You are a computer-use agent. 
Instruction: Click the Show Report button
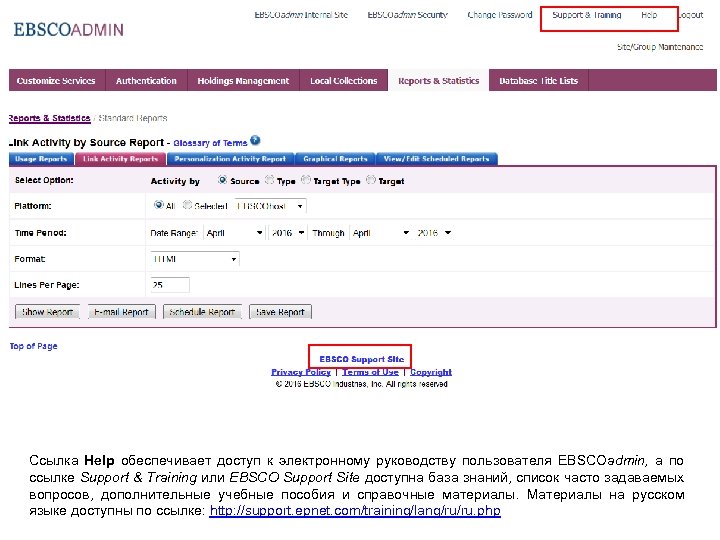coord(47,312)
